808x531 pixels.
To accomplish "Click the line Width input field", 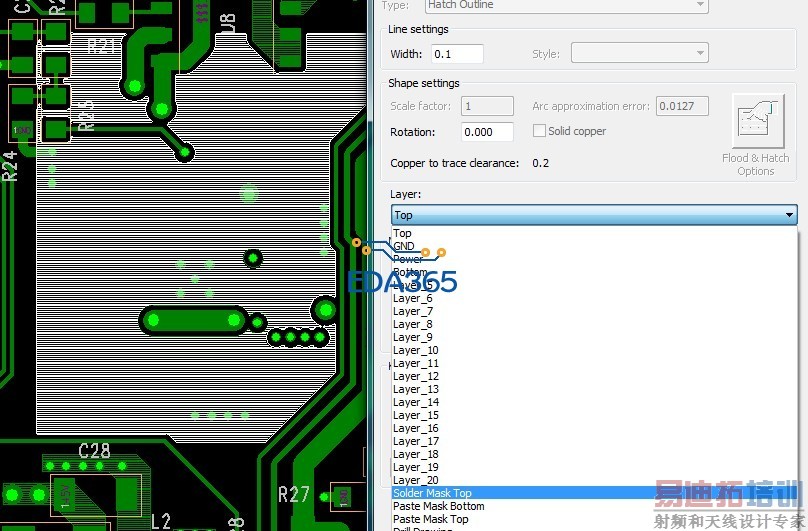I will [x=457, y=54].
